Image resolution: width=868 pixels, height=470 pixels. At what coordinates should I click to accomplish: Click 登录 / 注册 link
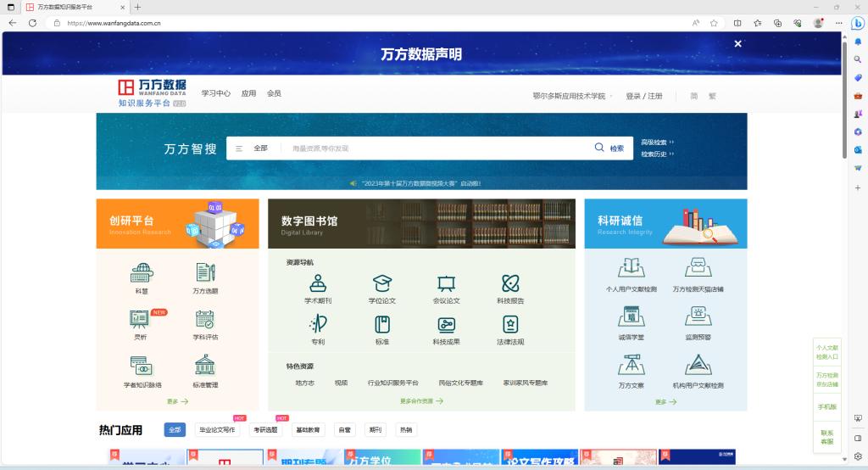644,96
